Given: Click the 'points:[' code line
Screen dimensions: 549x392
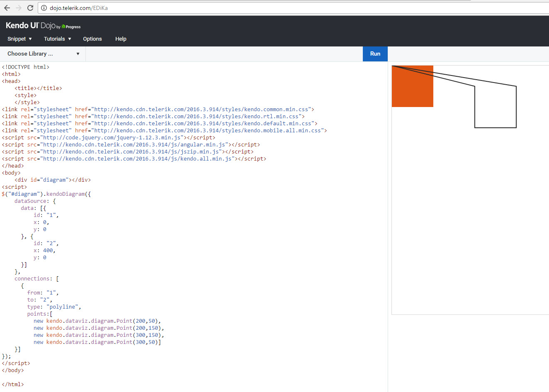Looking at the screenshot, I should 40,314.
